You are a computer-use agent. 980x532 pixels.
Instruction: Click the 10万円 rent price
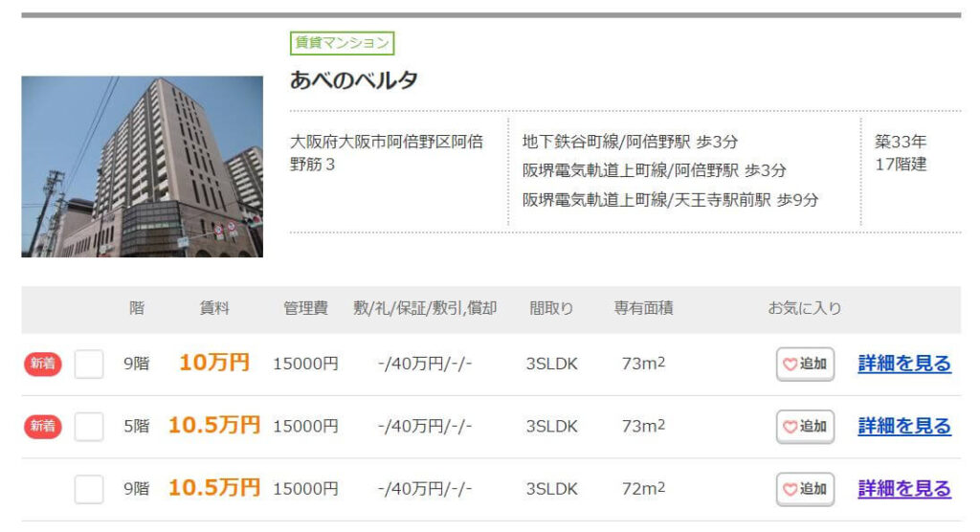tap(214, 363)
